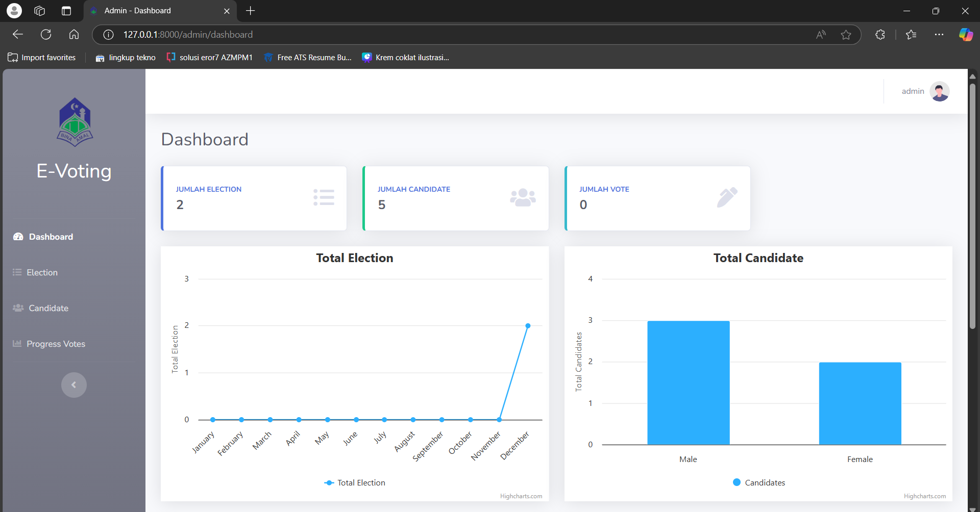Click Highcharts.com link under Total Election chart
The width and height of the screenshot is (980, 512).
pos(521,496)
